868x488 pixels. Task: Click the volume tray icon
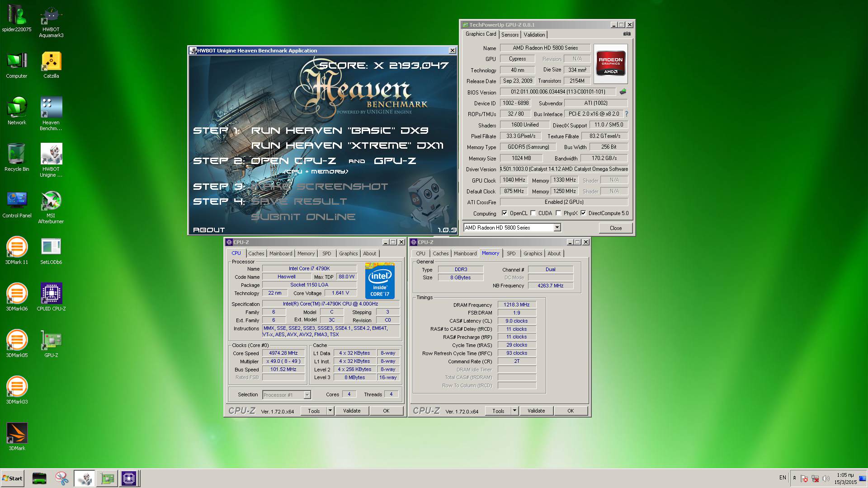pos(826,479)
